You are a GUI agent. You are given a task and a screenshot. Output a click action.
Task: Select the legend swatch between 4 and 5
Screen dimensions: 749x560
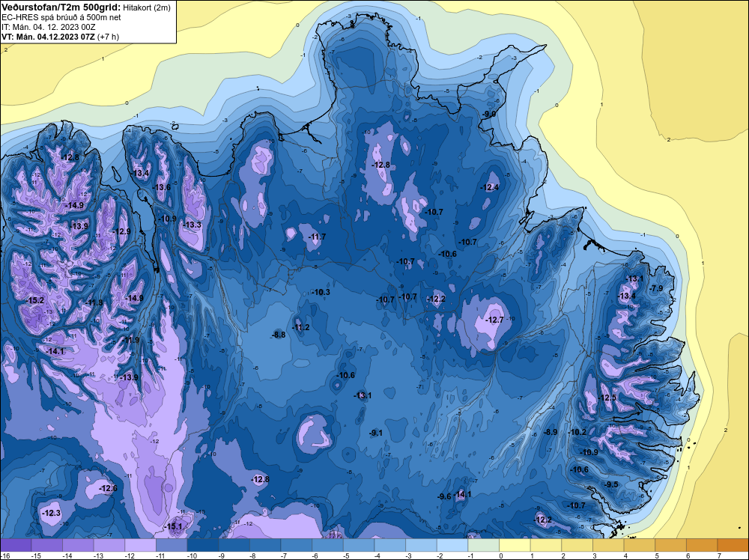coord(639,545)
